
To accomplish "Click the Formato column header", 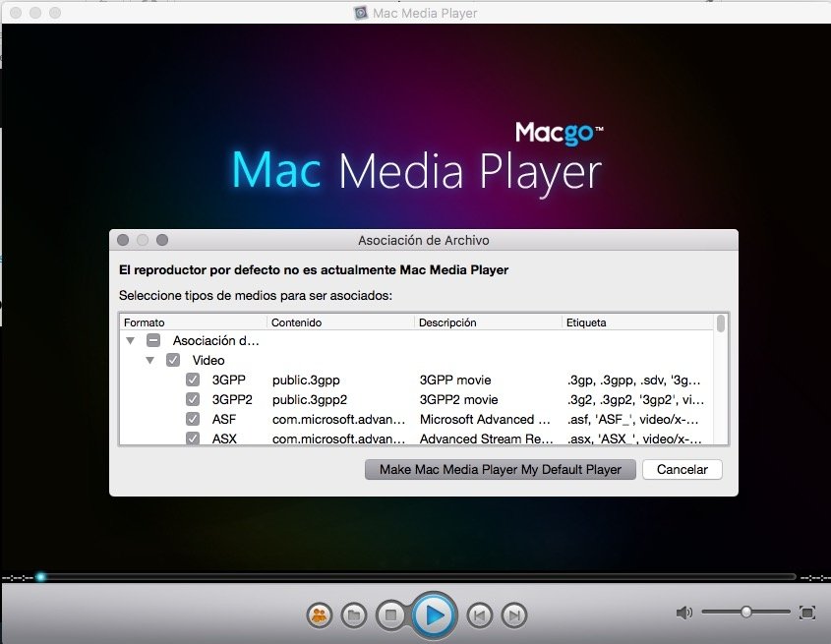I will [194, 322].
